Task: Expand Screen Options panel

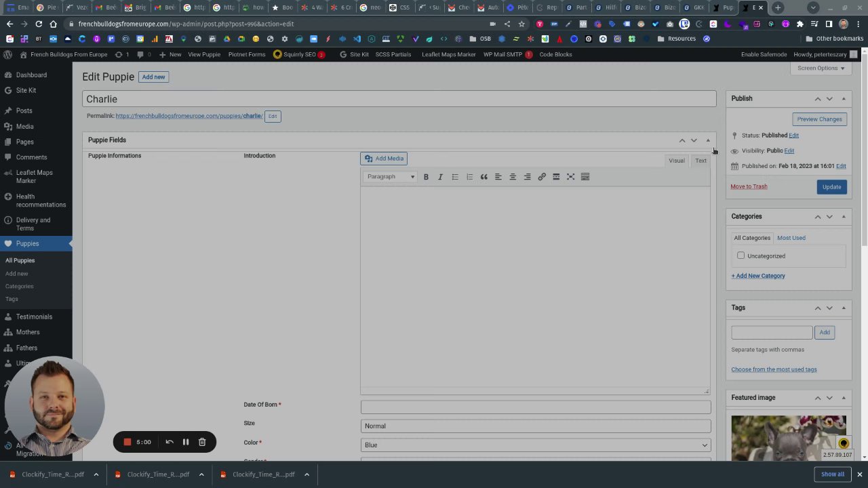Action: 821,68
